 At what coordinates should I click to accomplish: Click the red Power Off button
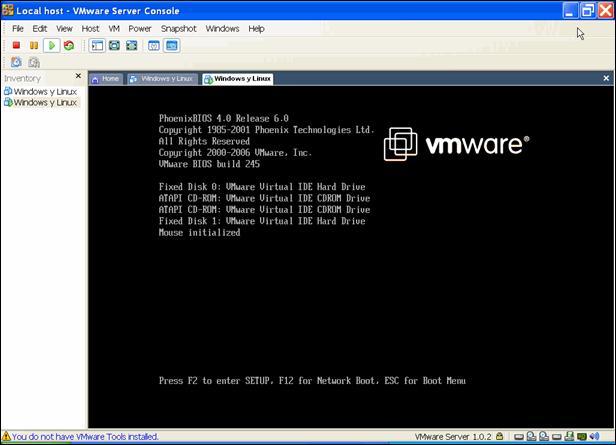coord(16,46)
